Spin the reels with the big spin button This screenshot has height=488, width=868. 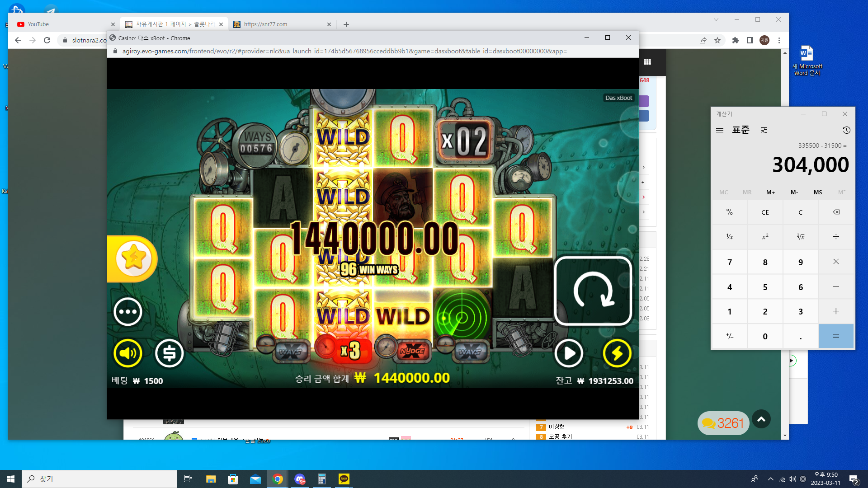click(593, 291)
